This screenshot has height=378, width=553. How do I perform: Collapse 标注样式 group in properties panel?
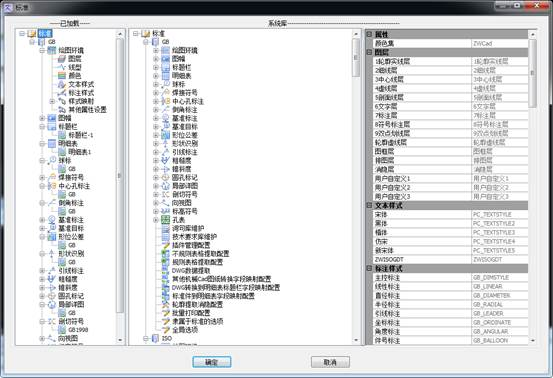tap(369, 268)
